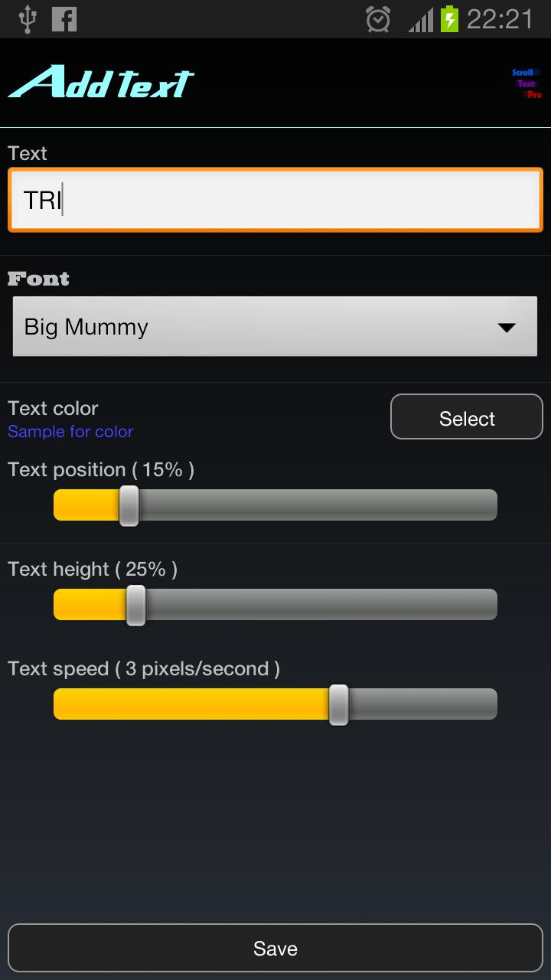Tap the alarm clock status icon

tap(378, 19)
